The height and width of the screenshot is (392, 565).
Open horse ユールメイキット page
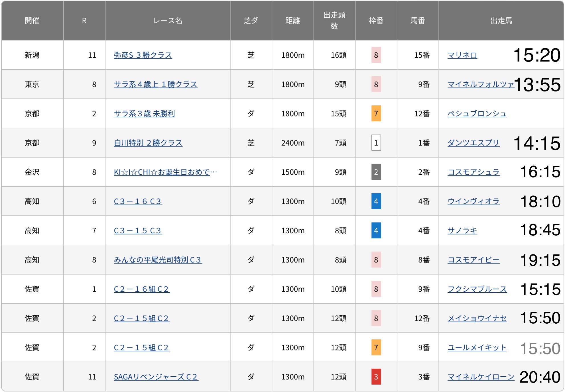coord(477,348)
